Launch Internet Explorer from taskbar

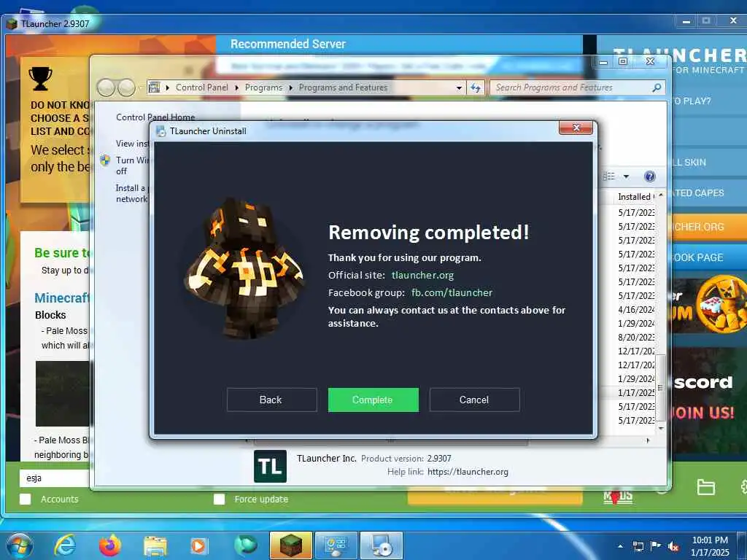[64, 545]
